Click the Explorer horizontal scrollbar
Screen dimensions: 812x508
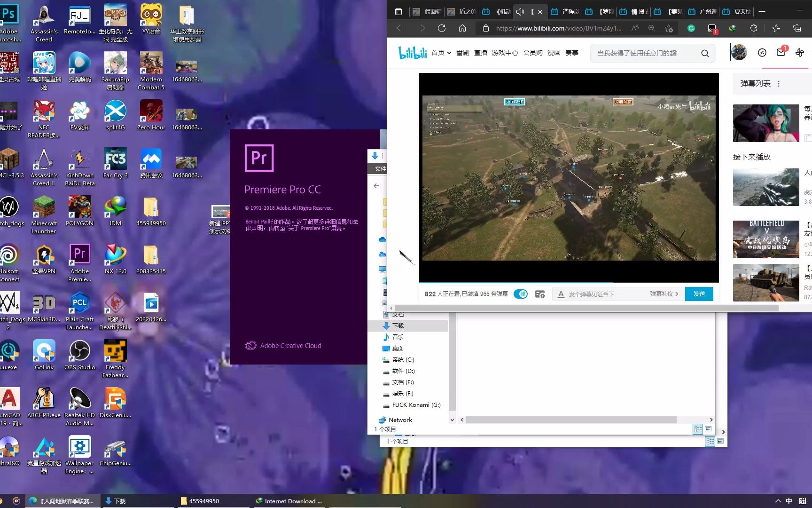tap(571, 420)
